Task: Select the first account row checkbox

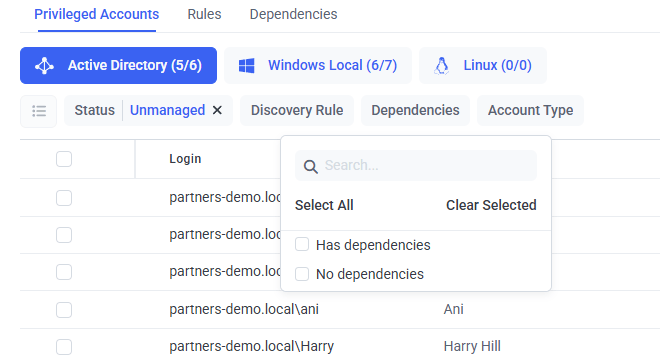Action: point(64,197)
